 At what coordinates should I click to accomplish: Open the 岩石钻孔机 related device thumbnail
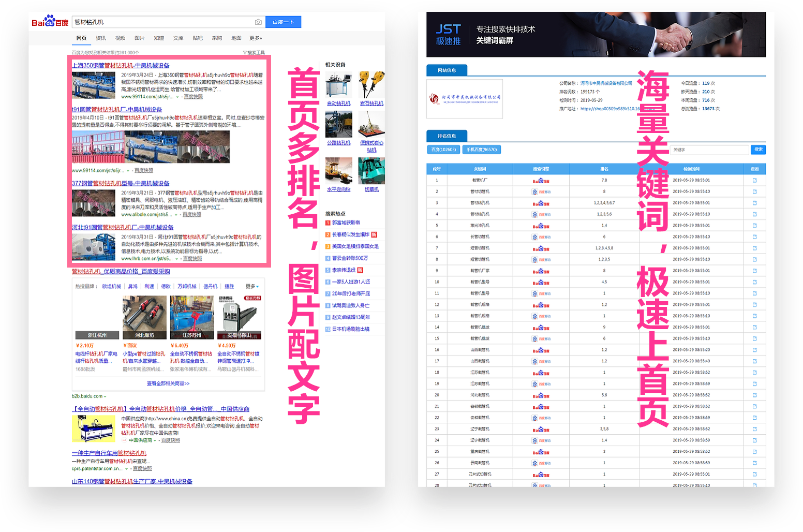[x=371, y=85]
